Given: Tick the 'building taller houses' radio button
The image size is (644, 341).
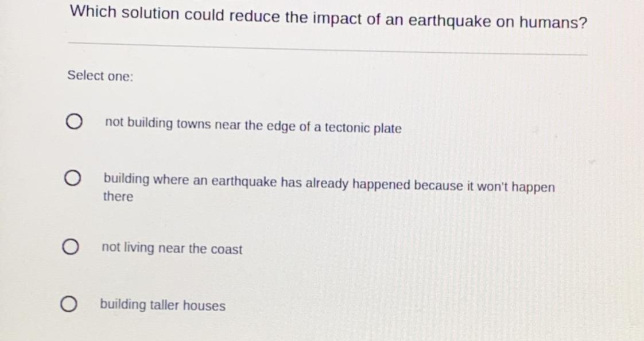Looking at the screenshot, I should (x=68, y=304).
